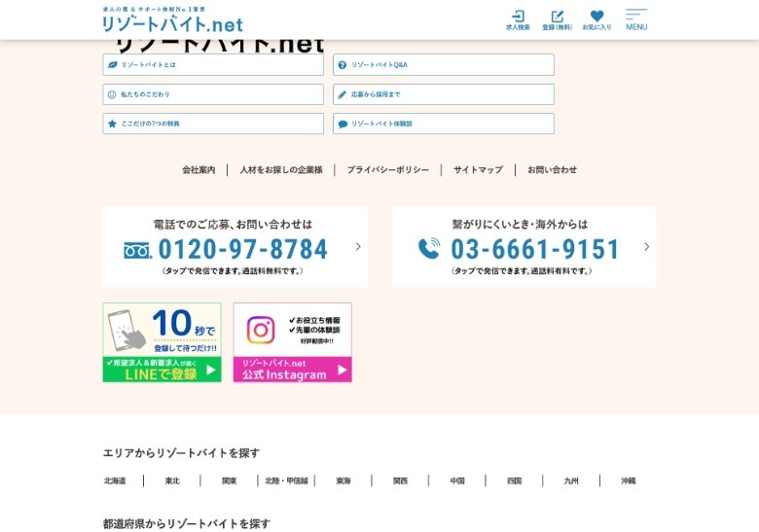Click question mark icon beside リゾートバイトQ&A

(x=343, y=65)
